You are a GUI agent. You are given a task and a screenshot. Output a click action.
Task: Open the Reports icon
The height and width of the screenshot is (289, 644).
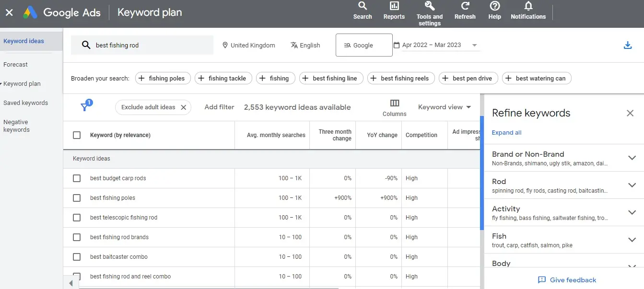[x=394, y=11]
